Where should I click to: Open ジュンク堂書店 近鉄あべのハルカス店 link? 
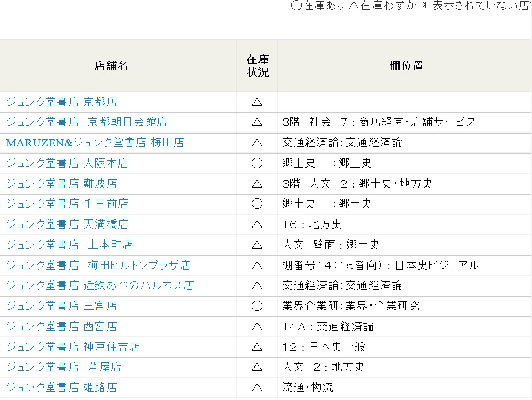pyautogui.click(x=100, y=285)
